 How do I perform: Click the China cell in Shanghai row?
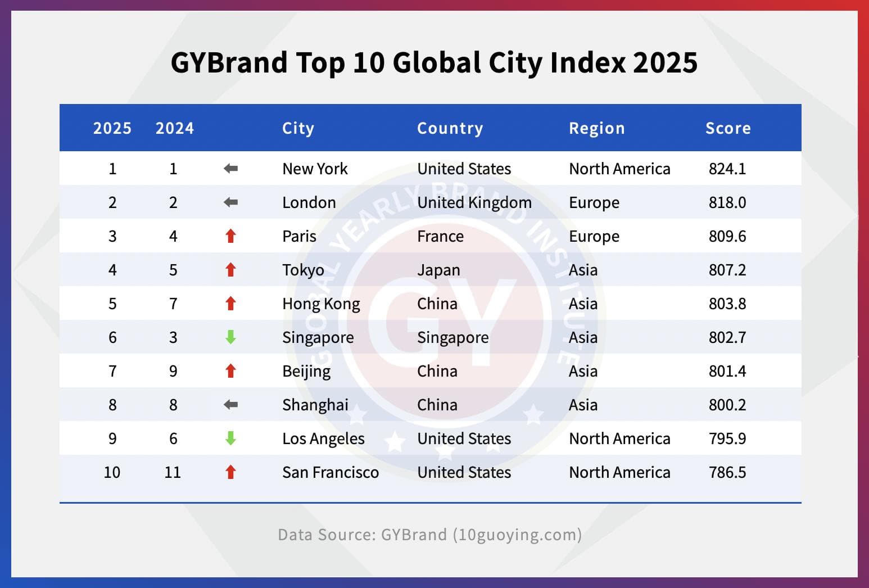[437, 405]
